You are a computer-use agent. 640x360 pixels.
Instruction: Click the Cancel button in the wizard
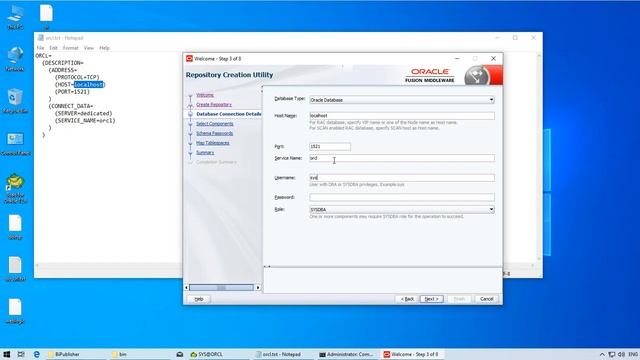click(x=487, y=299)
